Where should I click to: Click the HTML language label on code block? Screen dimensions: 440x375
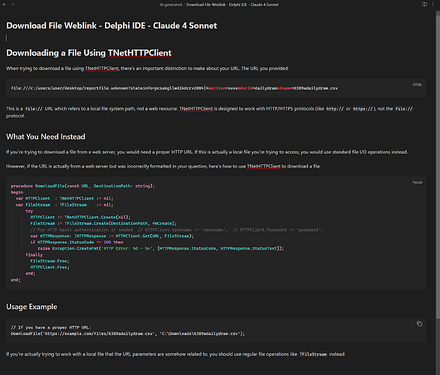click(417, 85)
